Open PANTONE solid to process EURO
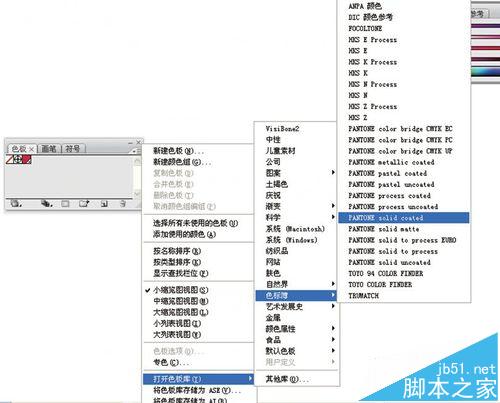 402,240
